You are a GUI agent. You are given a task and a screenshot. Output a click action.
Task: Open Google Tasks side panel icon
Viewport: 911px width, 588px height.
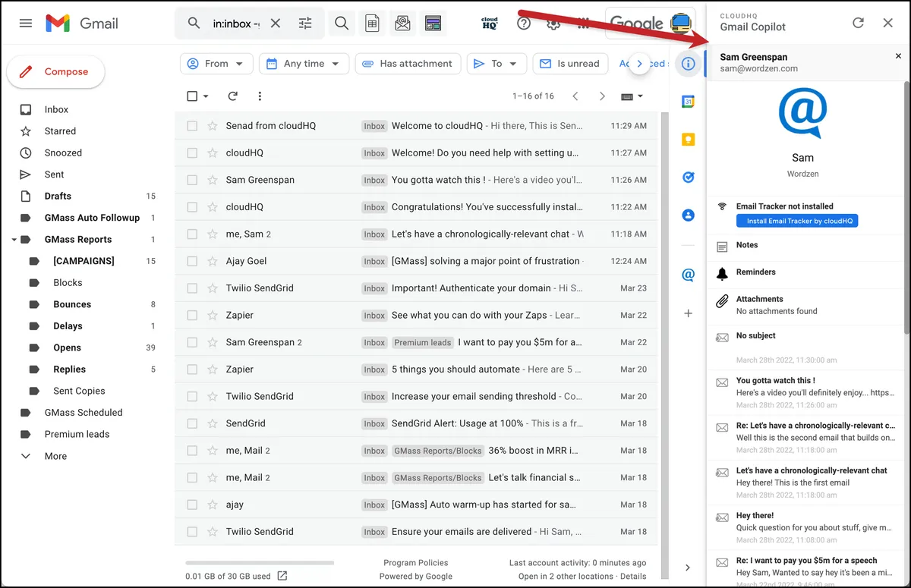click(689, 178)
